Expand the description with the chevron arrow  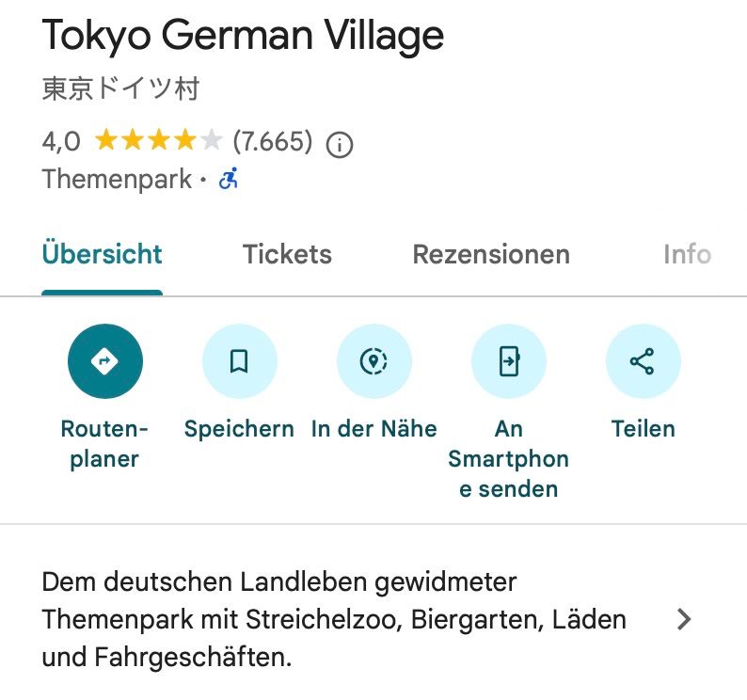tap(684, 619)
